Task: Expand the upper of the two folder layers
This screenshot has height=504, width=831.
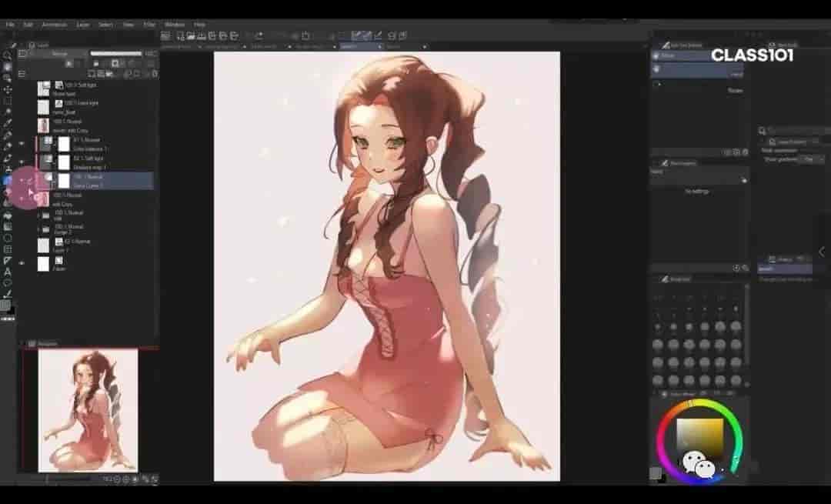Action: pos(39,215)
